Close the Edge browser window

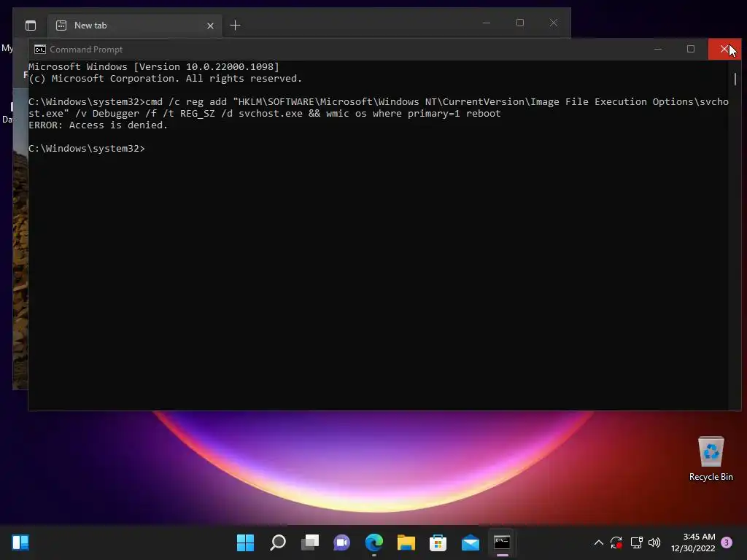[x=553, y=23]
